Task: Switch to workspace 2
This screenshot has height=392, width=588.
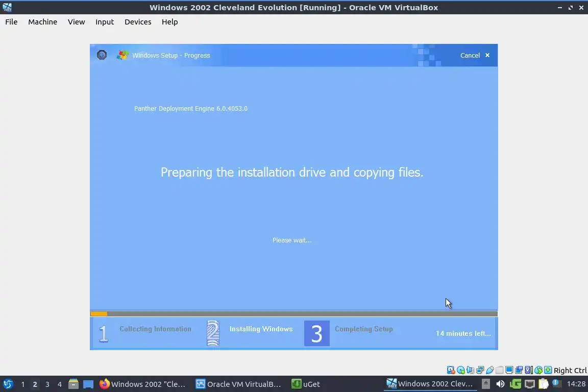Action: pyautogui.click(x=35, y=384)
